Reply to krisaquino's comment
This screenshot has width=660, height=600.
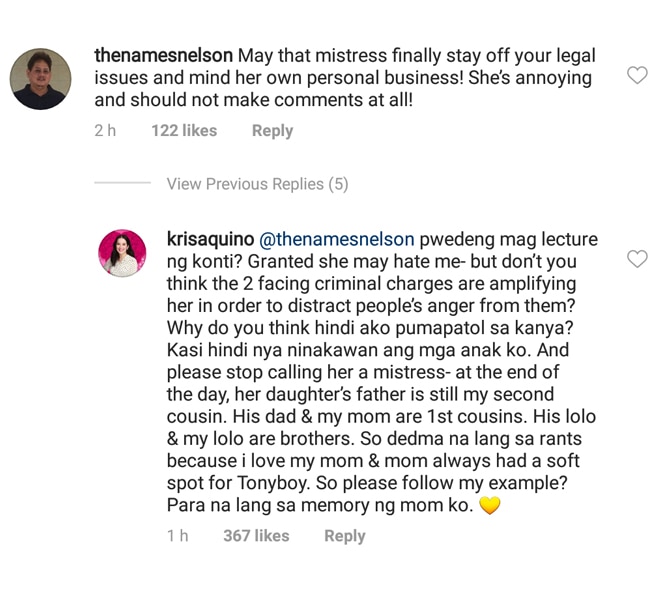pyautogui.click(x=345, y=536)
